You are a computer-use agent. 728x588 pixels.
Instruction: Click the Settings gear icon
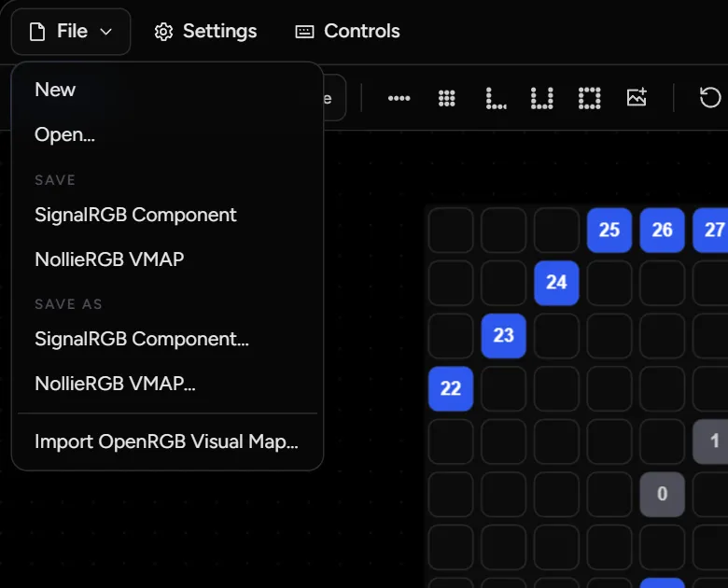[x=163, y=32]
